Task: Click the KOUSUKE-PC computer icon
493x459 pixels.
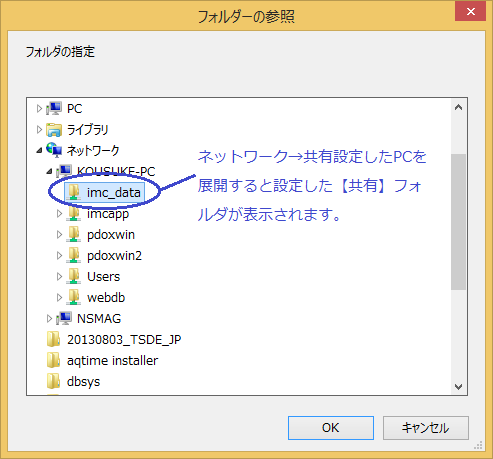Action: click(64, 171)
